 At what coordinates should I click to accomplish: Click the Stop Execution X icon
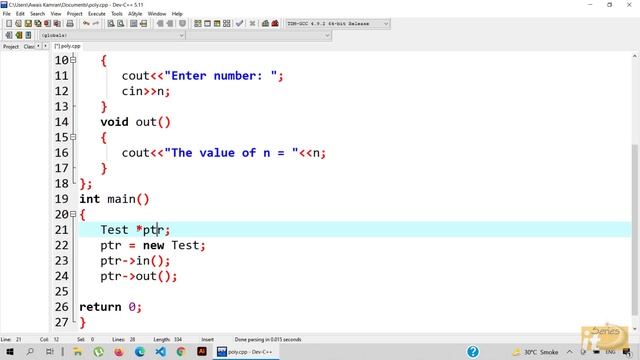252,24
